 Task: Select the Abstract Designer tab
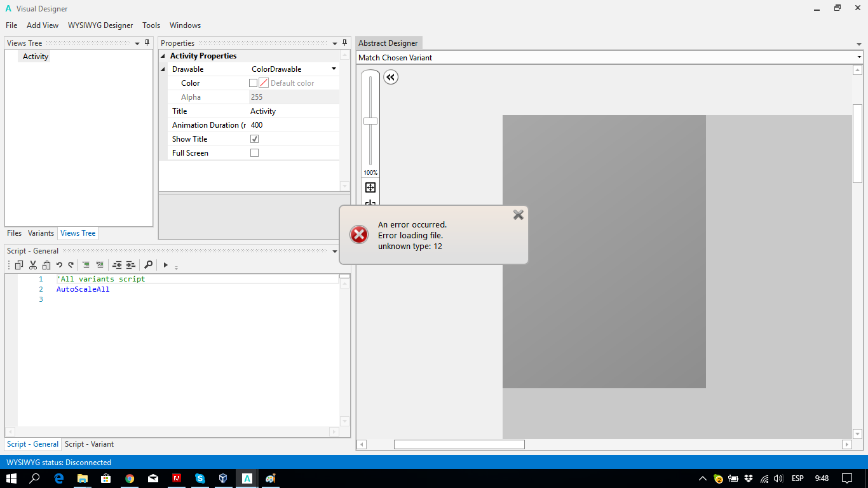coord(388,43)
